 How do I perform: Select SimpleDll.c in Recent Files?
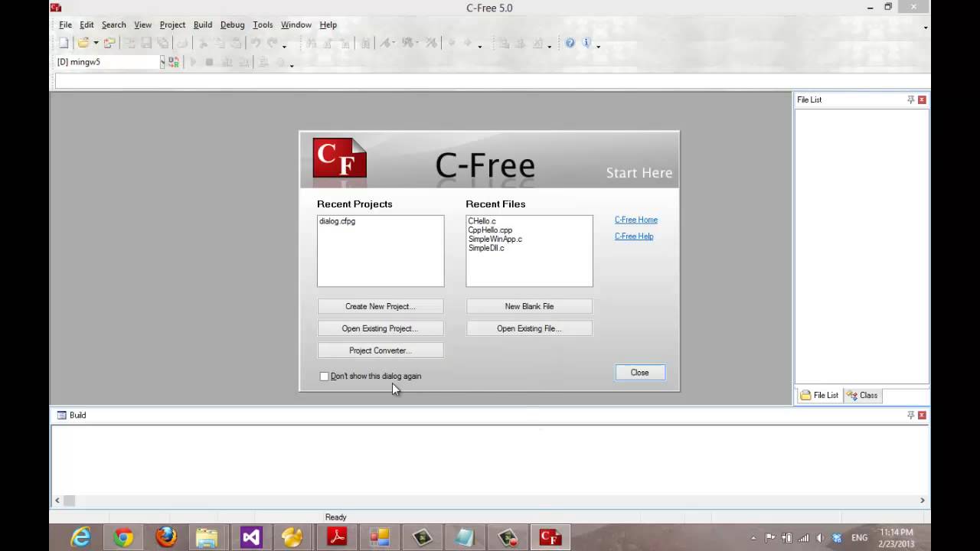click(486, 248)
